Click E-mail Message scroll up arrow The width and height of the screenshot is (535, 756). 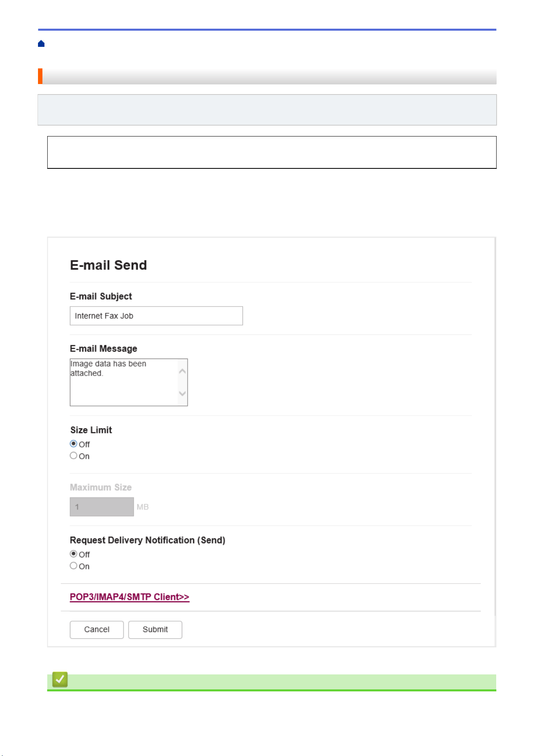point(183,371)
